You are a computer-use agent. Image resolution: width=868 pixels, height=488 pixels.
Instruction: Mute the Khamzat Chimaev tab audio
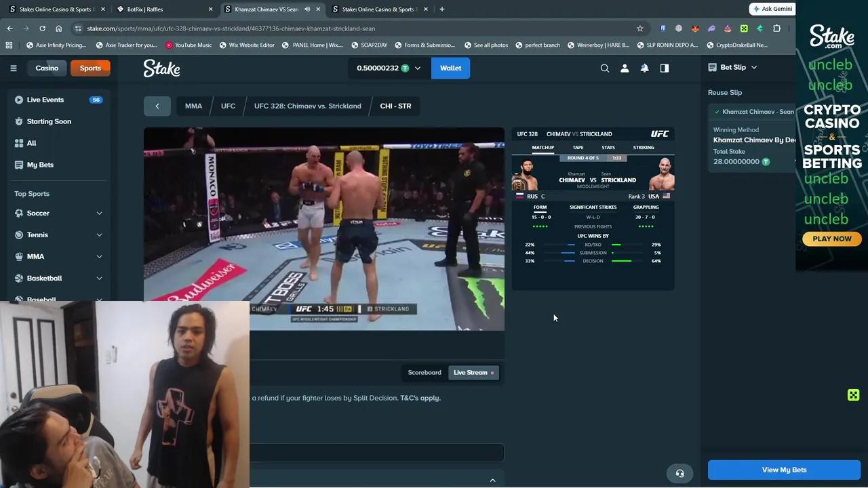point(307,9)
